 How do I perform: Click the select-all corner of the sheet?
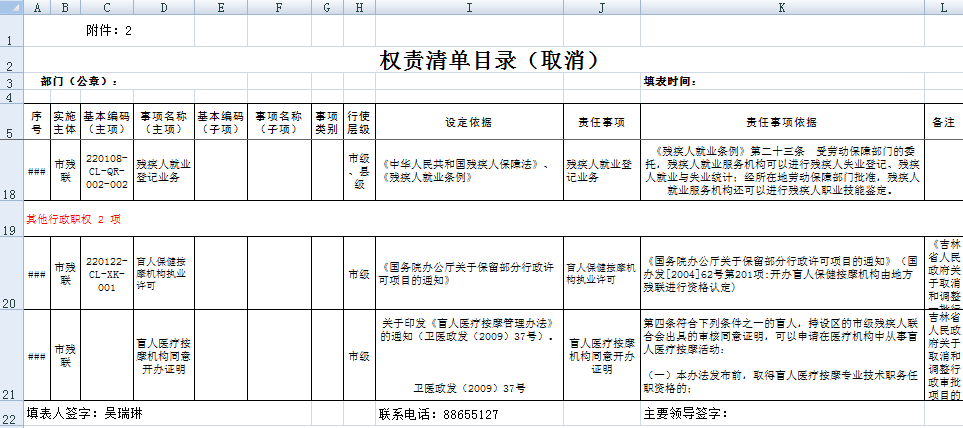[x=11, y=8]
